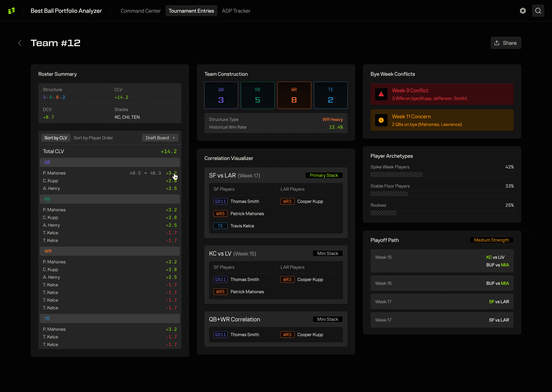Viewport: 552px width, 392px height.
Task: Click the green app logo icon
Action: 11,11
